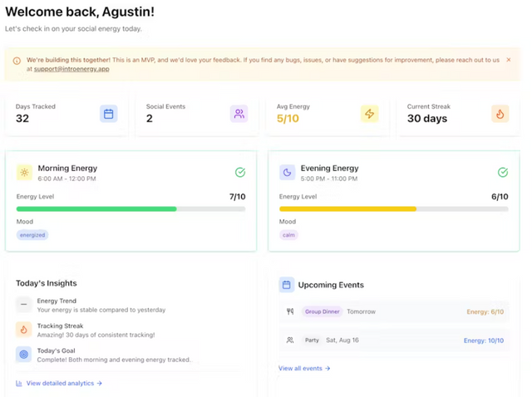Click the calendar icon in Days Tracked card
Image resolution: width=532 pixels, height=397 pixels.
(x=109, y=114)
